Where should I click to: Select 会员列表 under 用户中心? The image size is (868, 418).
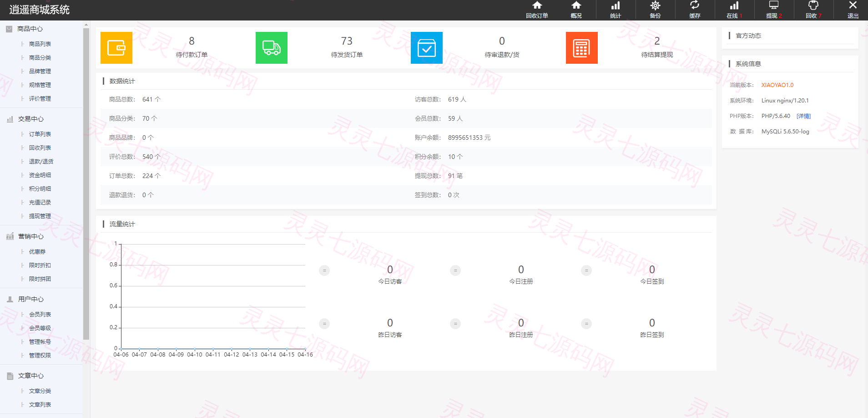(40, 315)
